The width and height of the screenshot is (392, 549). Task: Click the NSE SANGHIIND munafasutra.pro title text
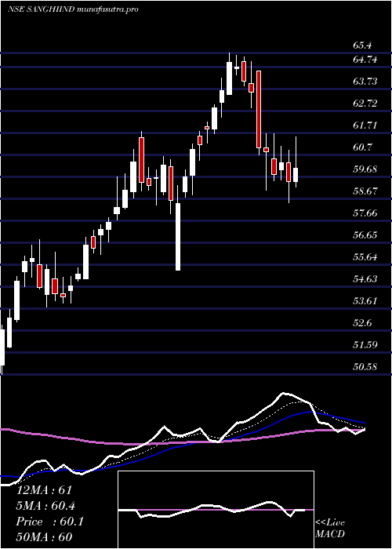(x=73, y=9)
